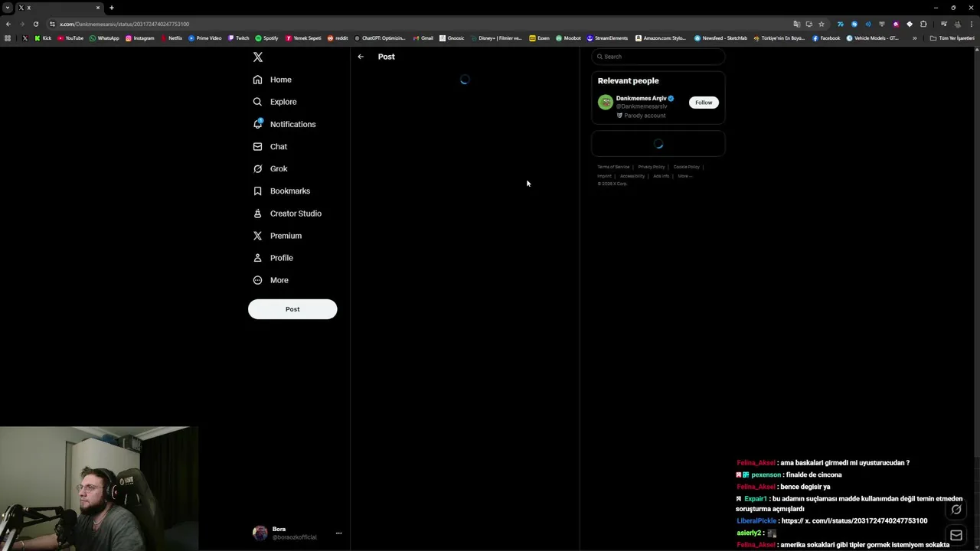Open account menu dots beside Bora
The image size is (980, 551).
point(338,533)
